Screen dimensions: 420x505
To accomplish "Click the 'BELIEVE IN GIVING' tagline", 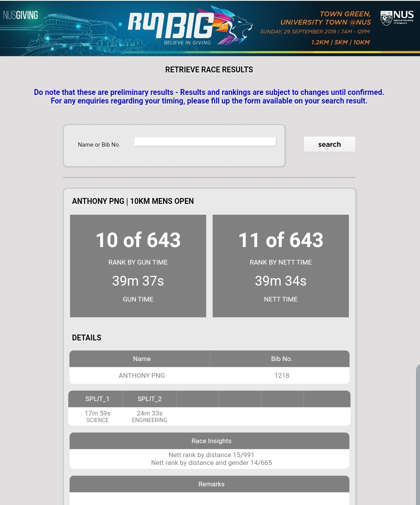I will (x=187, y=43).
